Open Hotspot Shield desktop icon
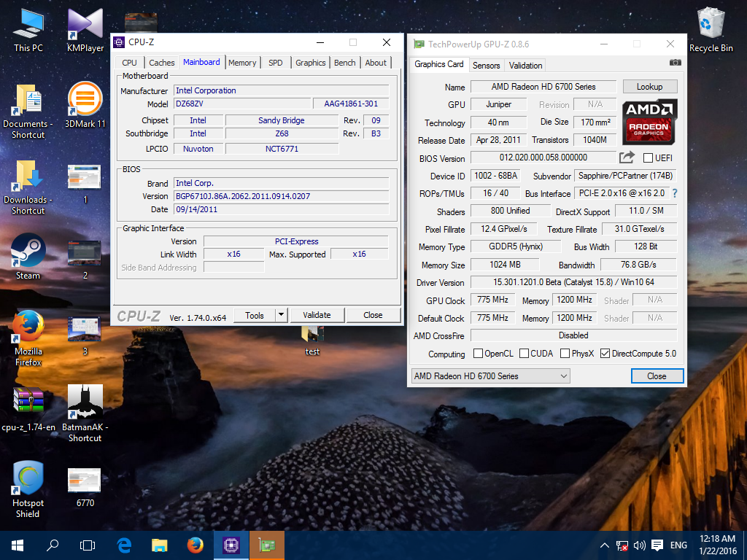 [28, 489]
